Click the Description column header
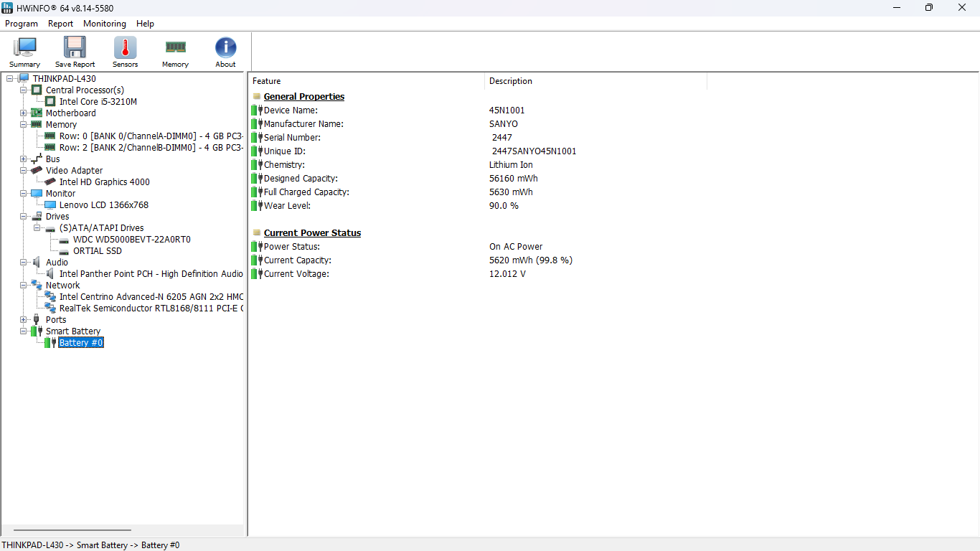The height and width of the screenshot is (551, 980). pos(595,81)
